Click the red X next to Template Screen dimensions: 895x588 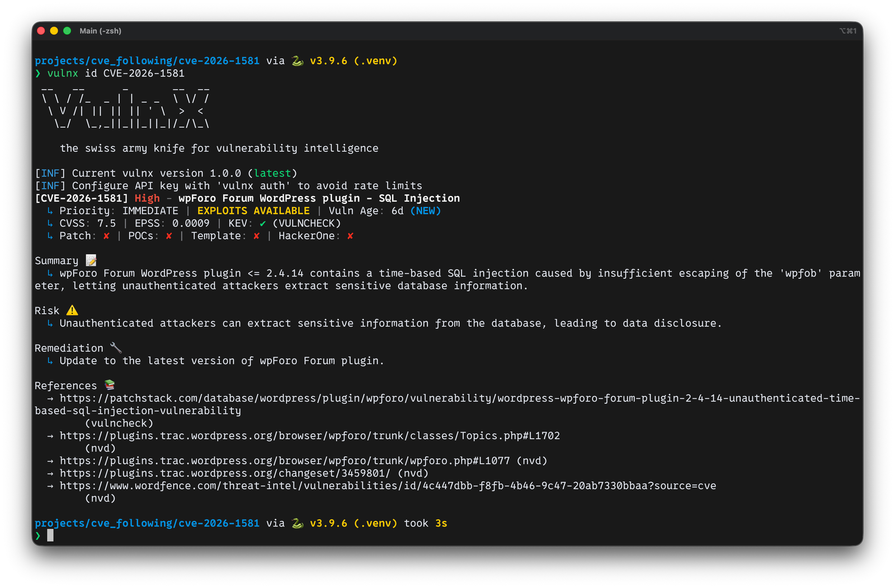pos(256,236)
